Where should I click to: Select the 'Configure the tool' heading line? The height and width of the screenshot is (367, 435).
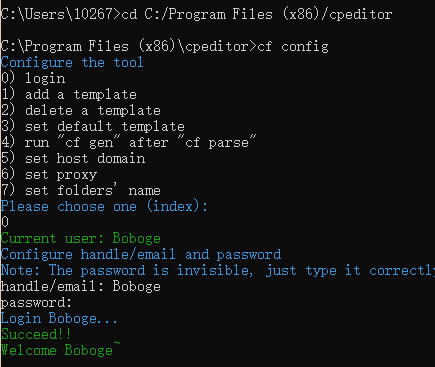point(72,62)
